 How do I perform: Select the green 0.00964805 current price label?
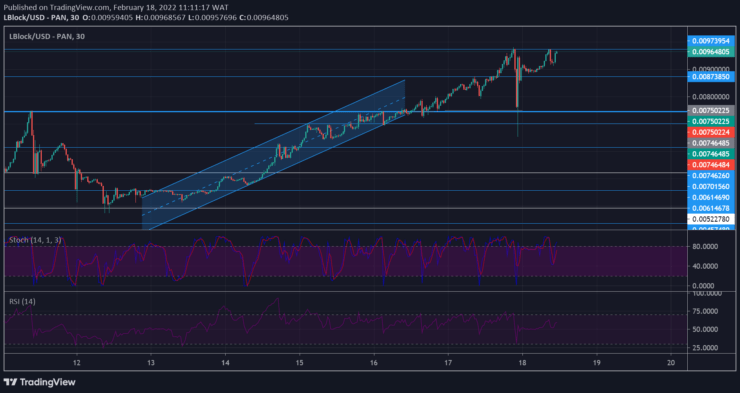711,52
